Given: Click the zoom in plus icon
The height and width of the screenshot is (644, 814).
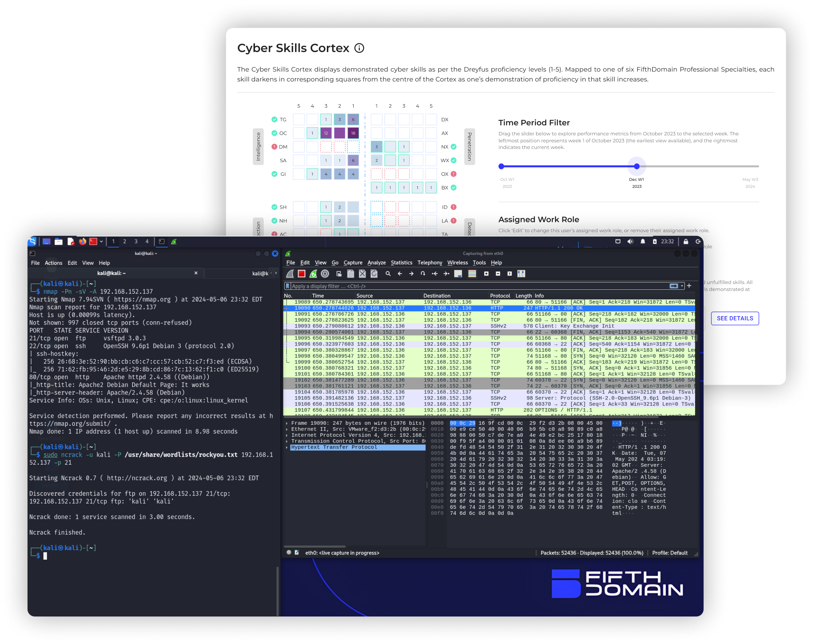Looking at the screenshot, I should pos(486,274).
